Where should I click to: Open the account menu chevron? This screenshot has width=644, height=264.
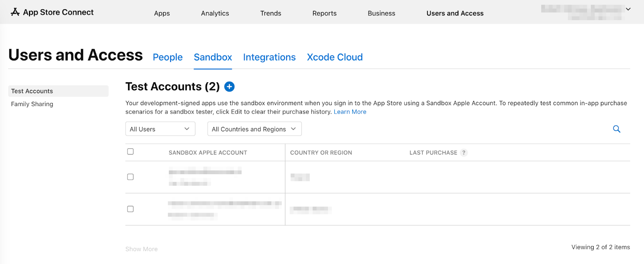coord(628,9)
